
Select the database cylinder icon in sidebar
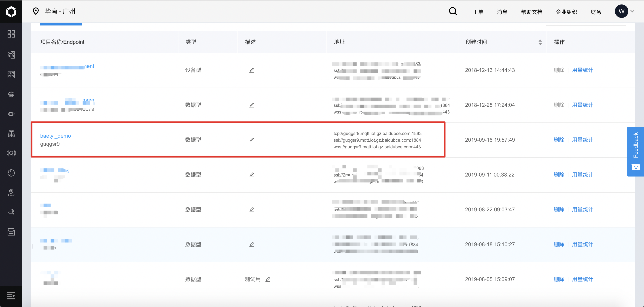tap(11, 133)
